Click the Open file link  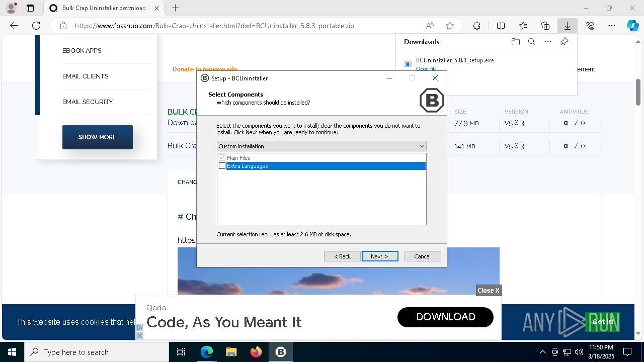coord(426,68)
